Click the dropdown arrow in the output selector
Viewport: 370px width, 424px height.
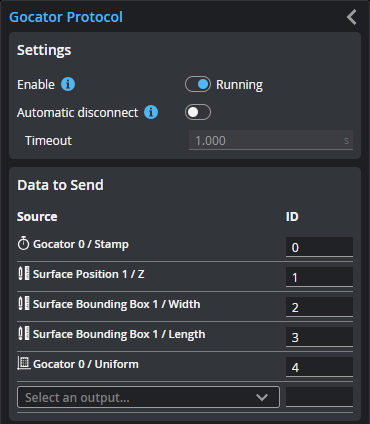(x=262, y=397)
